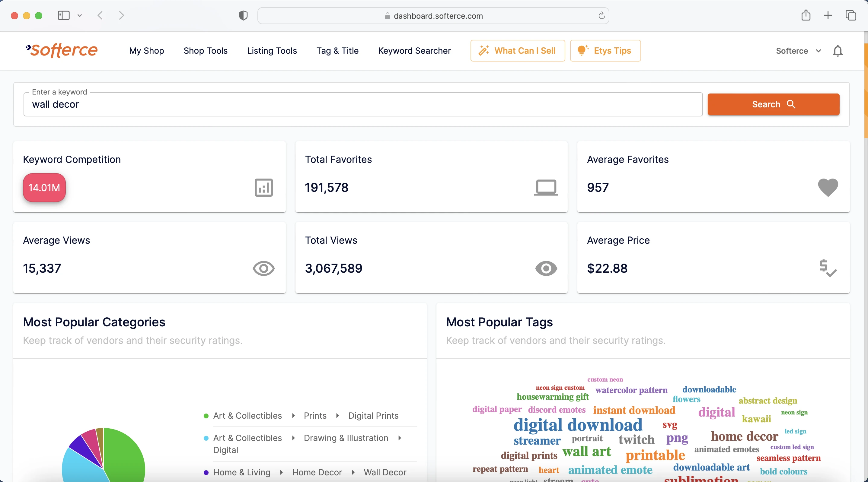Click the dashboard.softerce.com address bar
The width and height of the screenshot is (868, 482).
coord(433,16)
